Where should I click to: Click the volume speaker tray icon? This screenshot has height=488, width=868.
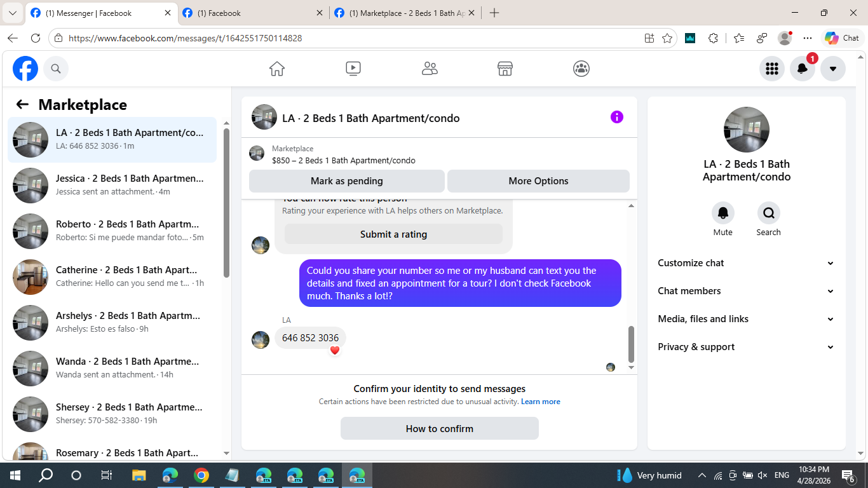pyautogui.click(x=763, y=475)
